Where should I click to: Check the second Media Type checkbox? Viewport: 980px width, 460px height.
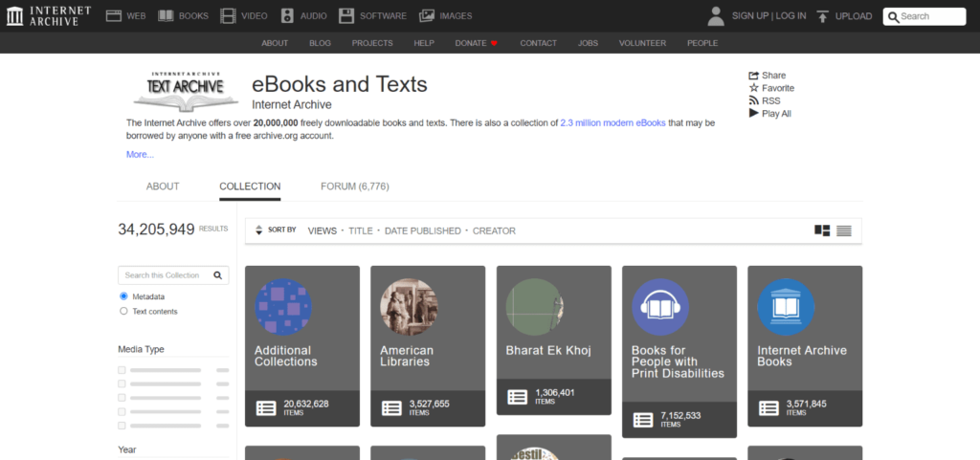point(122,383)
